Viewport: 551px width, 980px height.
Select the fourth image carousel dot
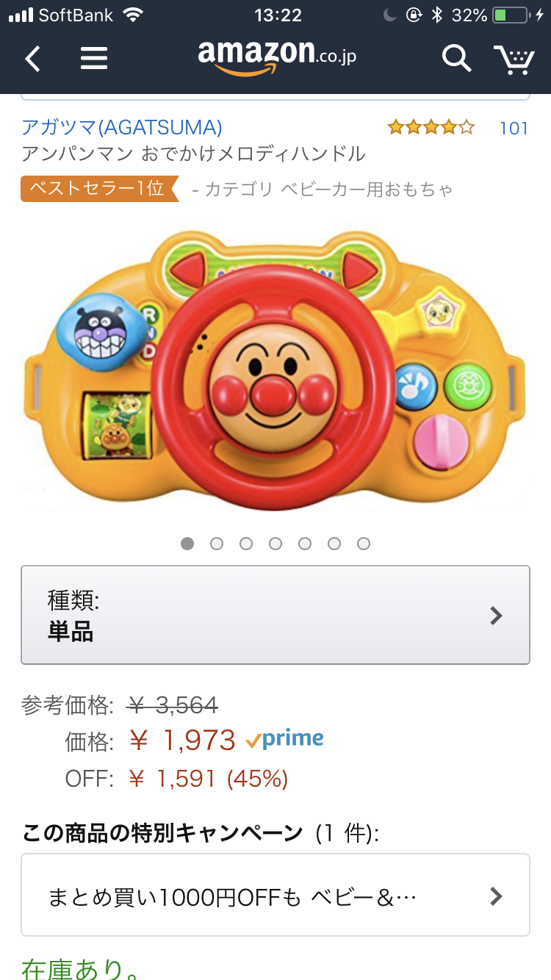tap(275, 544)
